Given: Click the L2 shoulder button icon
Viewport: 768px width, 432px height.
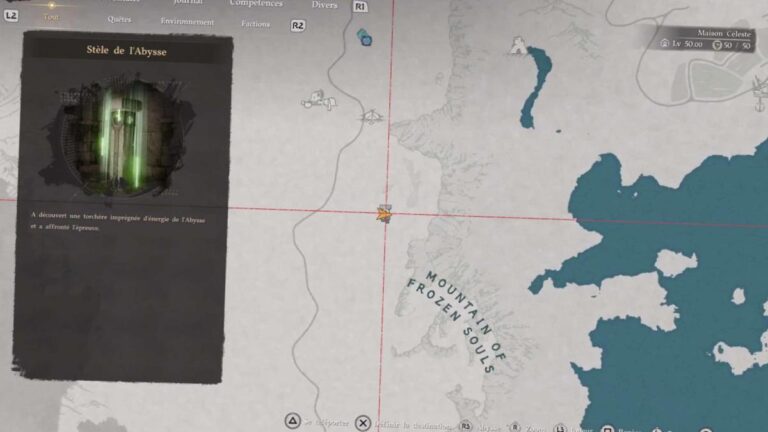Looking at the screenshot, I should [x=11, y=16].
